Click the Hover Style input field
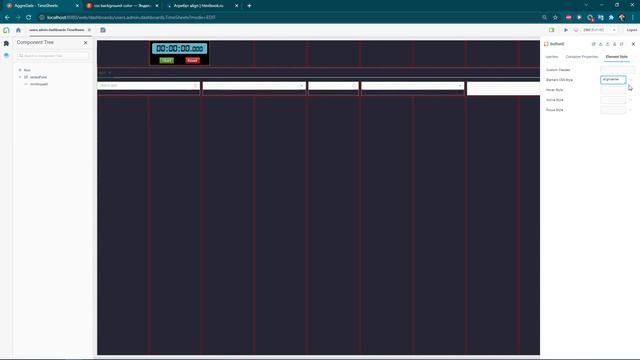 click(613, 90)
